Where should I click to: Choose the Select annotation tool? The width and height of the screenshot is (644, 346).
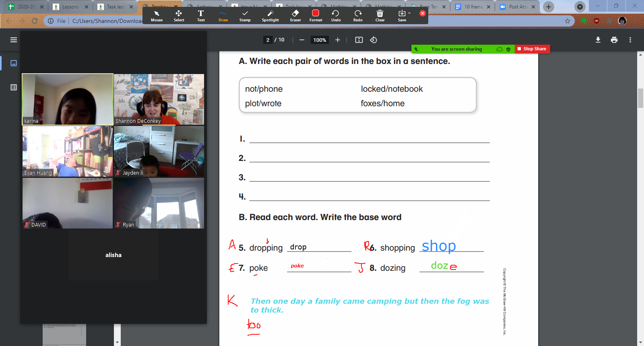pyautogui.click(x=179, y=16)
